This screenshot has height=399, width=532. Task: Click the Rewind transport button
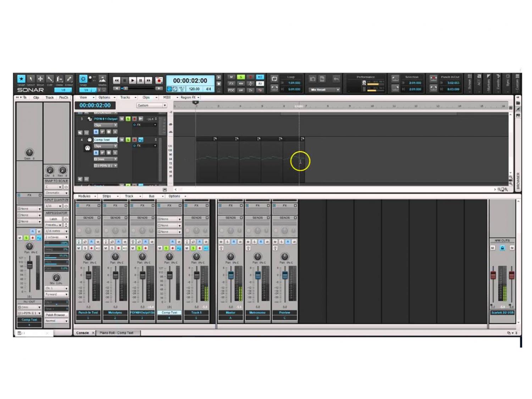pyautogui.click(x=116, y=81)
